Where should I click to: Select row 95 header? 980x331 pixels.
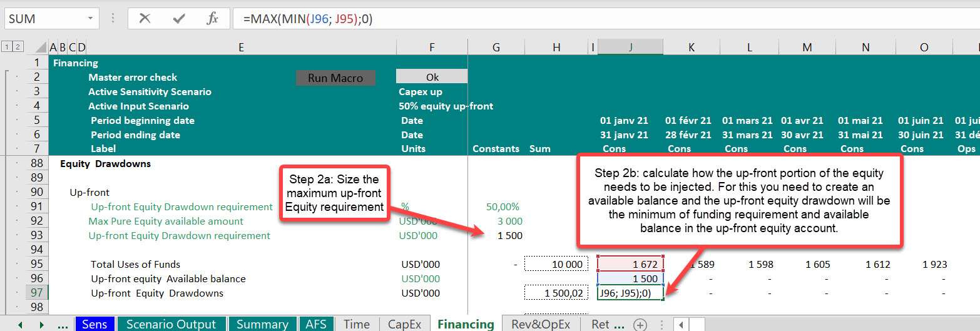pos(37,264)
